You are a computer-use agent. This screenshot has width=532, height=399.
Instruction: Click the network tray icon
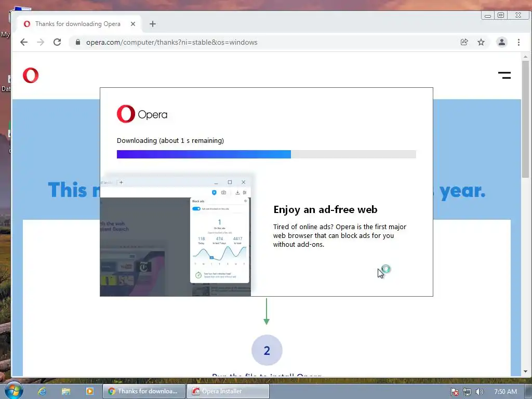point(467,392)
